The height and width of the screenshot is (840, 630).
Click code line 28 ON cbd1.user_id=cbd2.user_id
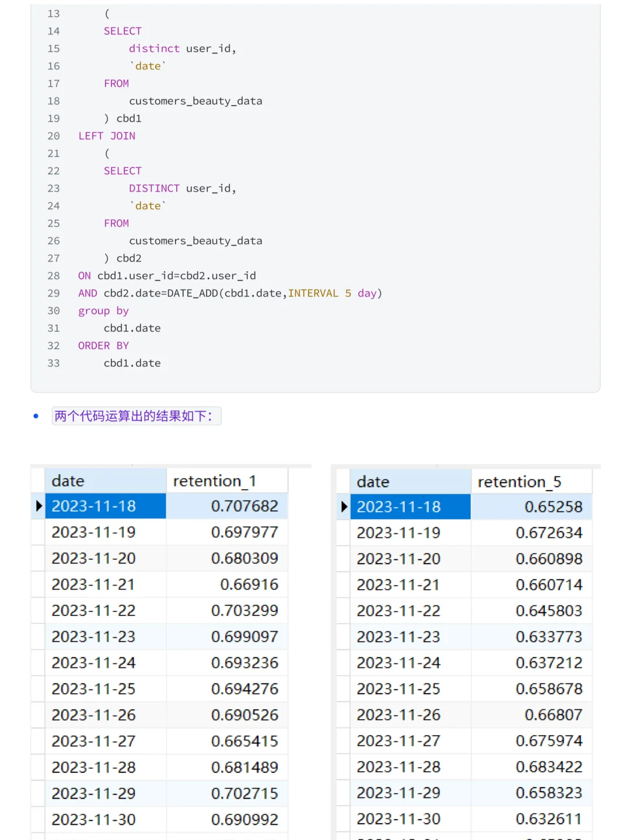click(167, 276)
